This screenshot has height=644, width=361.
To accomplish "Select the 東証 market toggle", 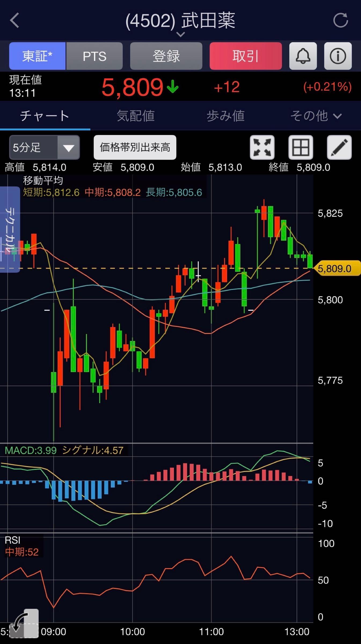I will coord(37,56).
